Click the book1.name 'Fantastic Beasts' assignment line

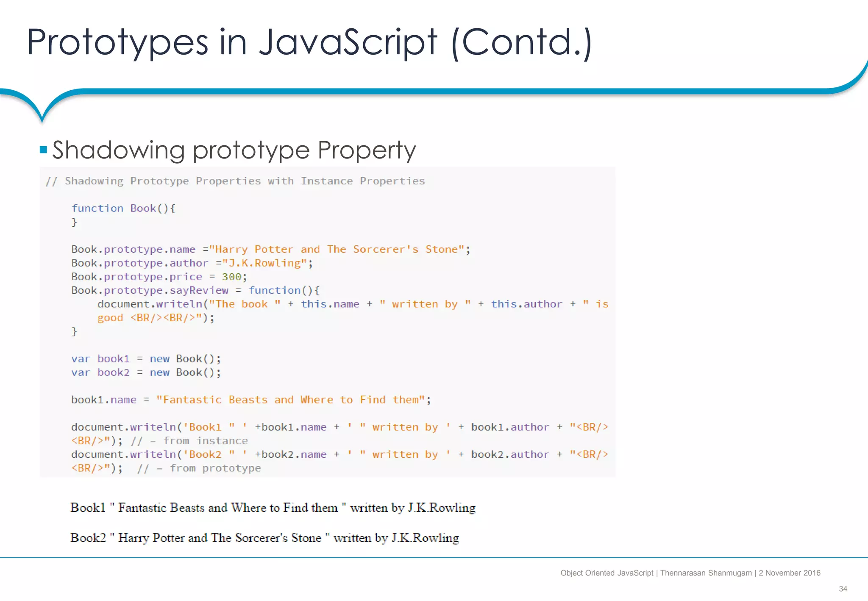pos(251,400)
